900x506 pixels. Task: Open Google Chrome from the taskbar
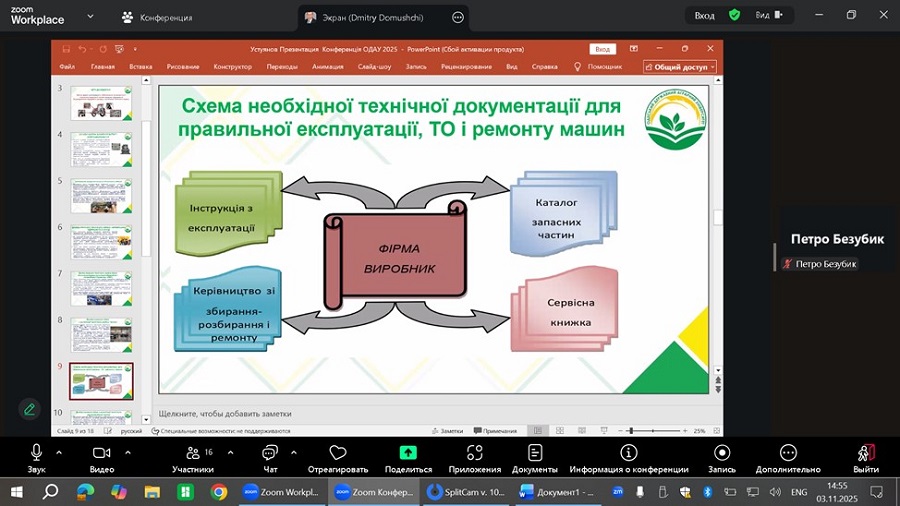tap(219, 492)
